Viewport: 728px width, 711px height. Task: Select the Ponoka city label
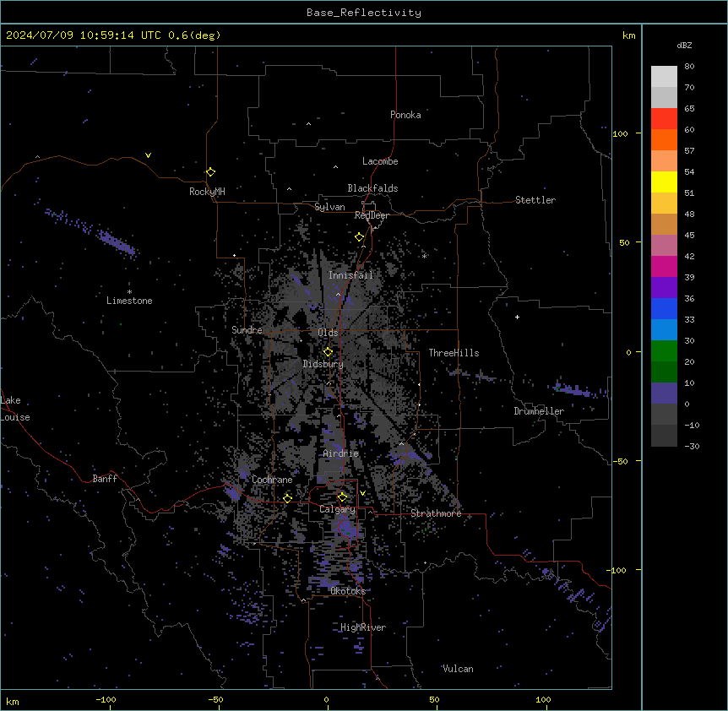[405, 115]
